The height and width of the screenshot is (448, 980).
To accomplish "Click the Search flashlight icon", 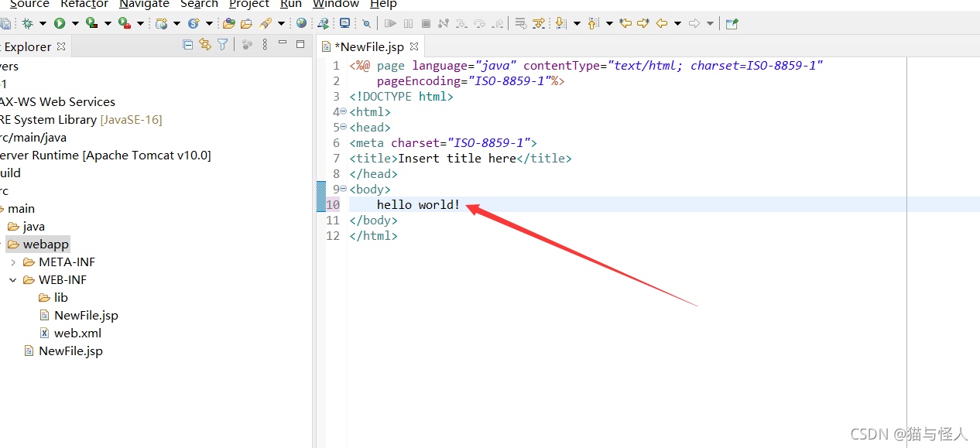I will tap(266, 23).
